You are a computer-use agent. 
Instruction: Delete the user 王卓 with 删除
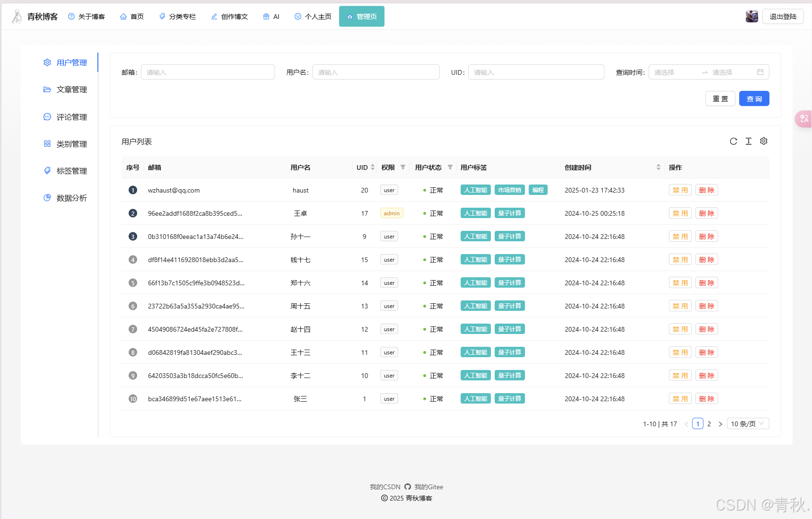[x=706, y=213]
